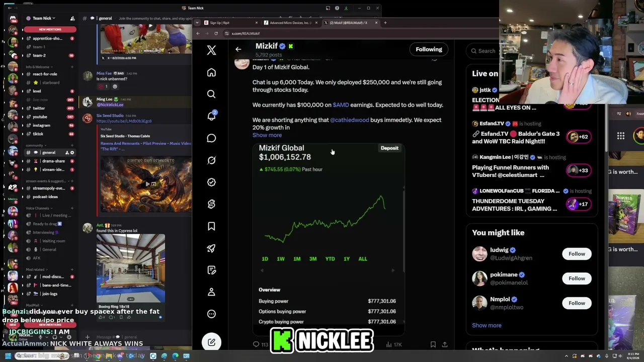Open the Edge browser on the taskbar
The width and height of the screenshot is (644, 362).
tap(175, 356)
